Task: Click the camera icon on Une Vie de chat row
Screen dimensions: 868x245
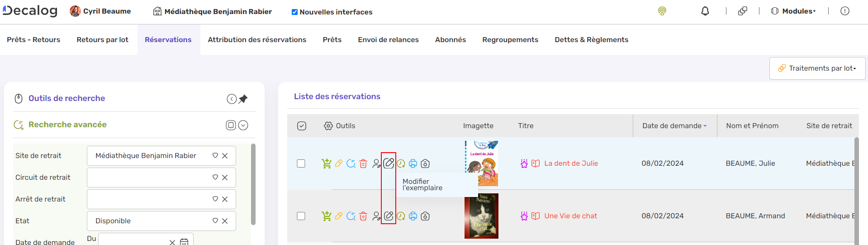Action: (425, 216)
